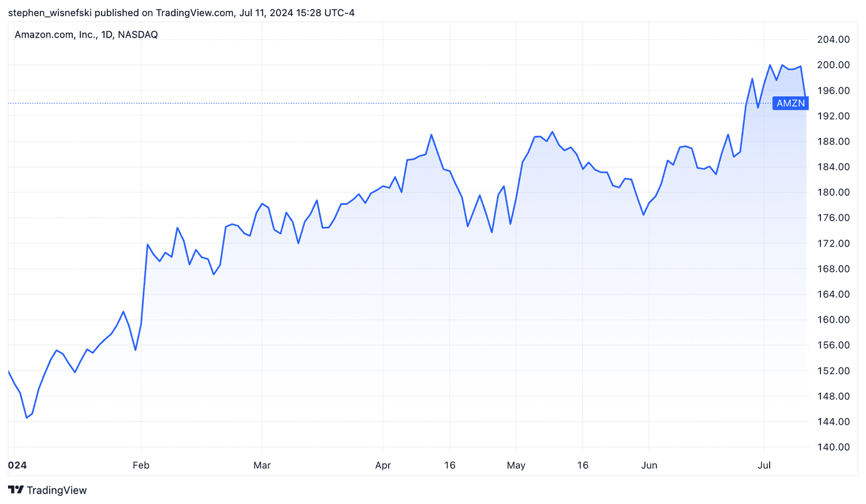
Task: Click the 192.00 price axis label
Action: click(833, 116)
